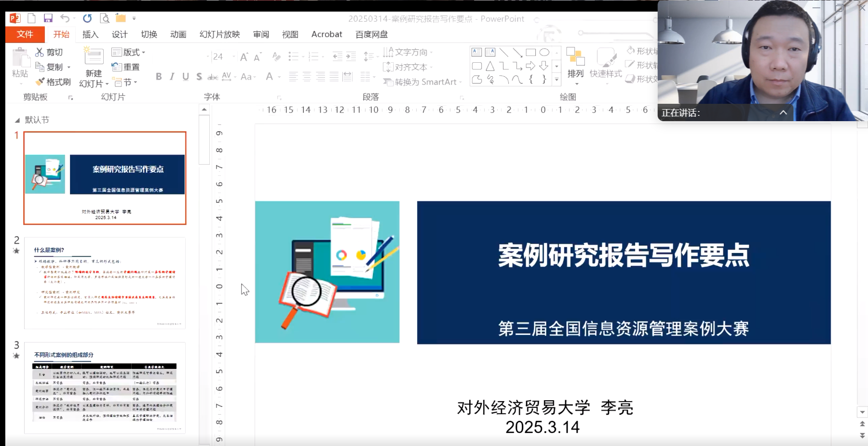Select the Format Painter (格式刷) tool
868x446 pixels.
click(x=53, y=82)
